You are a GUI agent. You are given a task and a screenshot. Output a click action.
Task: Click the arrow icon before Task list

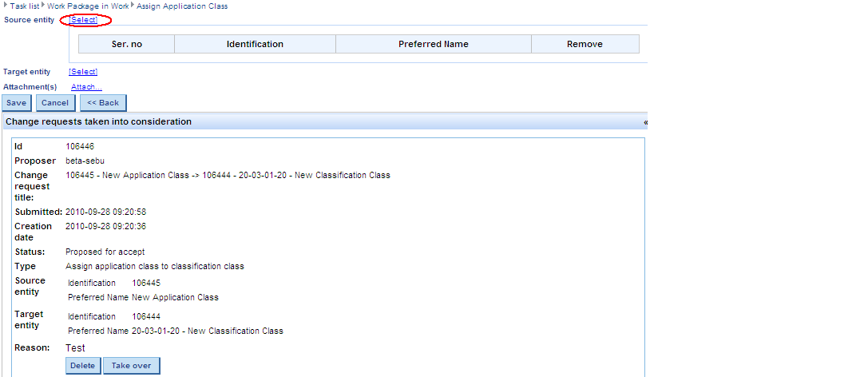pos(5,6)
